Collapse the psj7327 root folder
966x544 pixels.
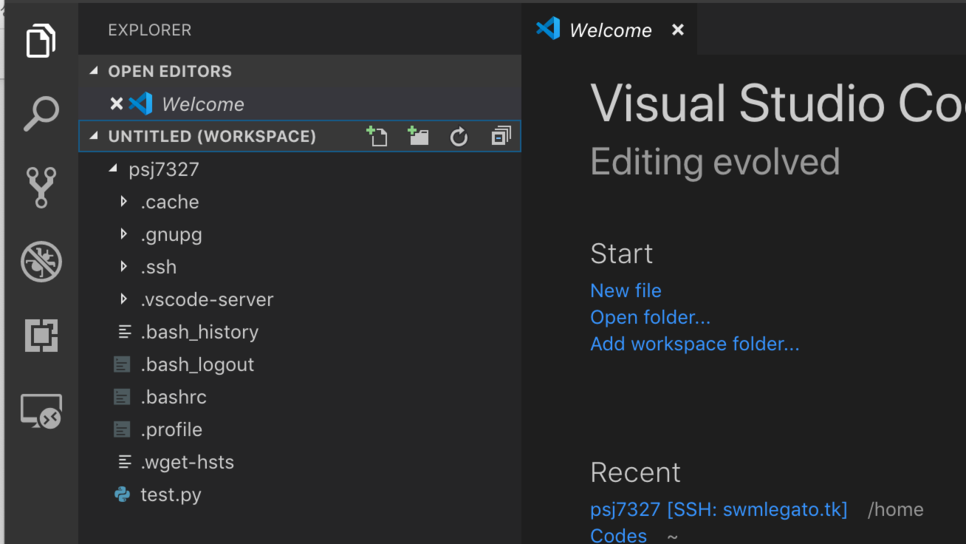tap(113, 168)
